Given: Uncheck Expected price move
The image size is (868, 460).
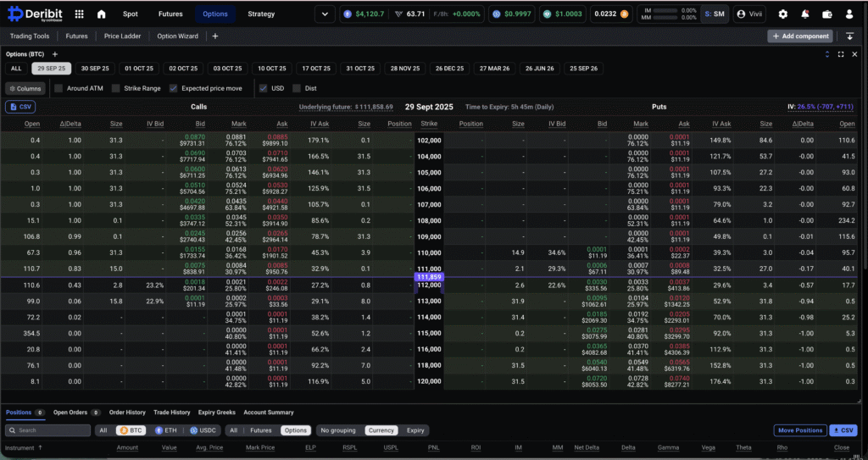Looking at the screenshot, I should click(173, 88).
